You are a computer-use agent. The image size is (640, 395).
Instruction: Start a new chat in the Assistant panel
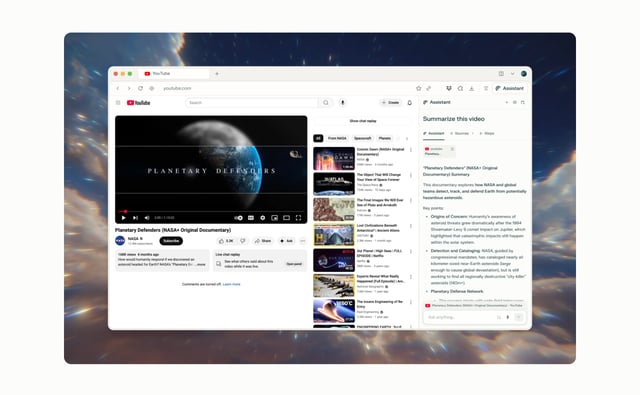(507, 102)
